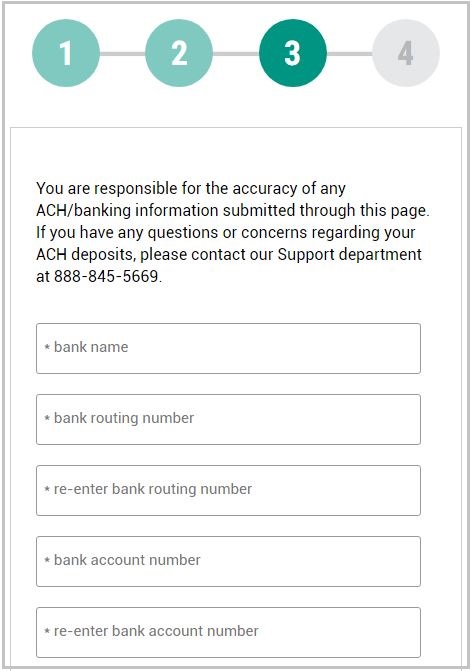Viewport: 471px width, 671px height.
Task: Click the asterisk in re-enter bank account number
Action: tap(47, 631)
